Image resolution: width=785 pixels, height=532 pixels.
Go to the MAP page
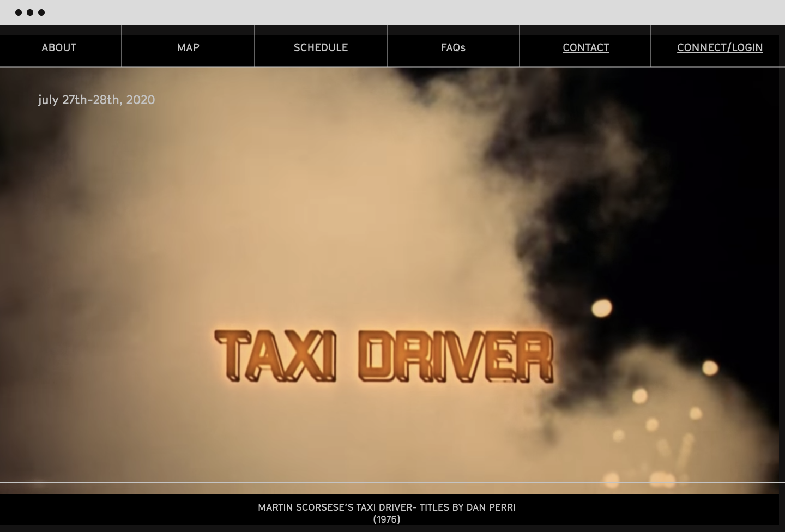pos(188,47)
